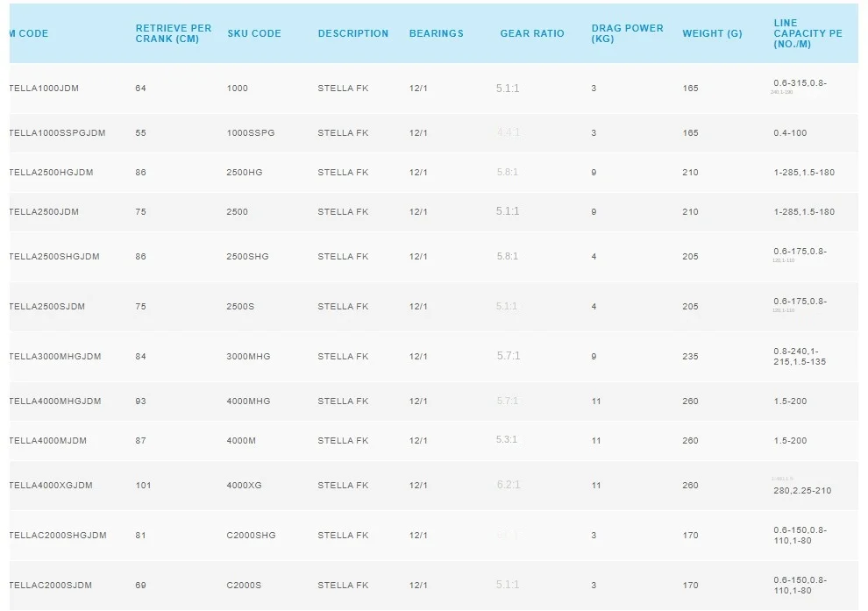Select the C2000SHG SKU code cell
868x611 pixels.
tap(251, 536)
